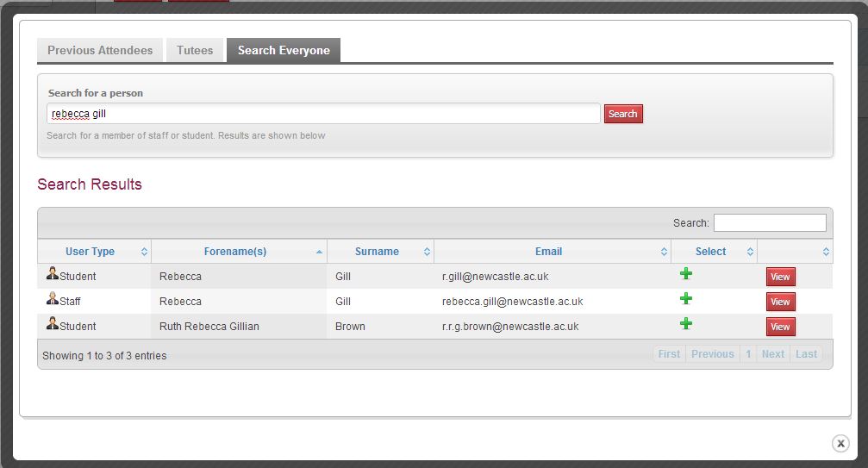
Task: Close the dialog with the X icon
Action: coord(840,443)
